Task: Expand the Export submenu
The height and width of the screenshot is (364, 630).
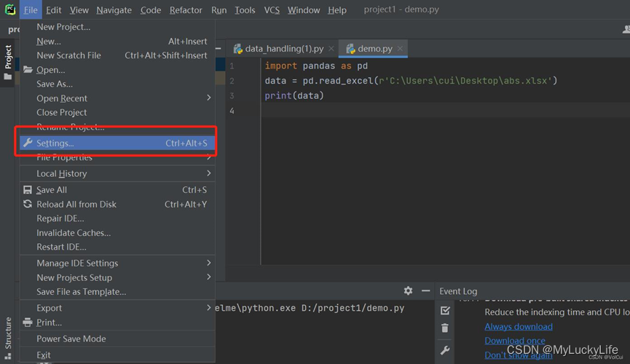Action: [208, 307]
